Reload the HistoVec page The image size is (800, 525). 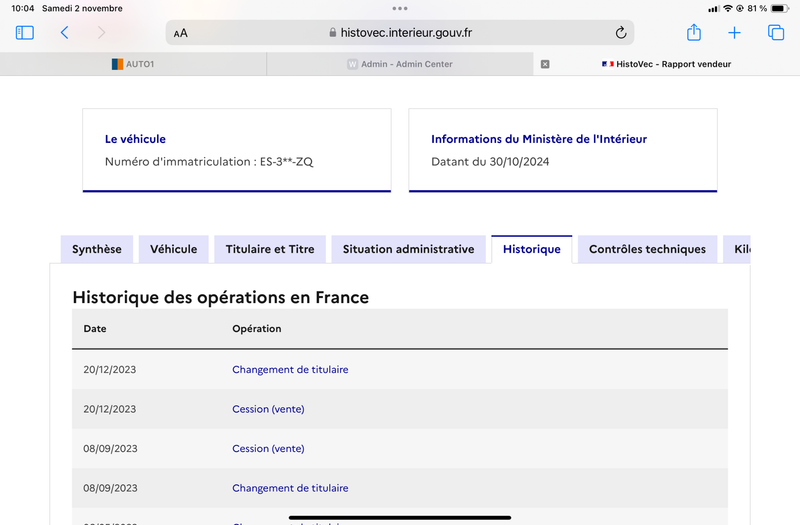(x=620, y=33)
